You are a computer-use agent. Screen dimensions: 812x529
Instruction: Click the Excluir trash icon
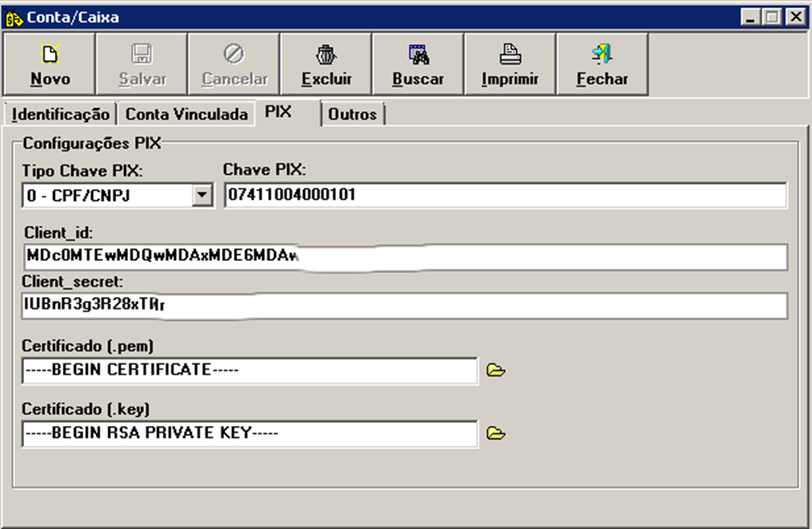coord(327,55)
